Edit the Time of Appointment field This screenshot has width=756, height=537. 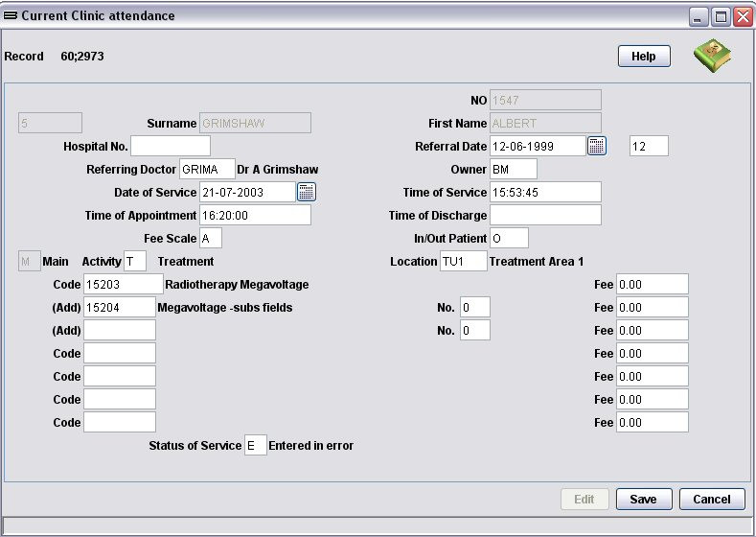coord(255,215)
